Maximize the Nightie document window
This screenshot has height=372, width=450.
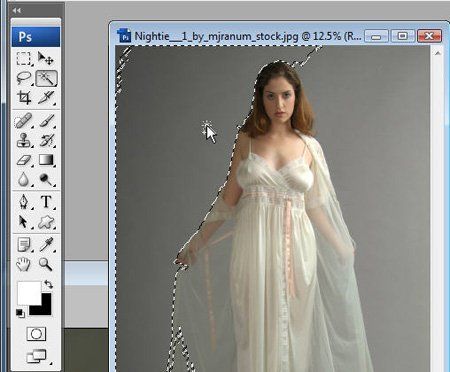point(403,36)
